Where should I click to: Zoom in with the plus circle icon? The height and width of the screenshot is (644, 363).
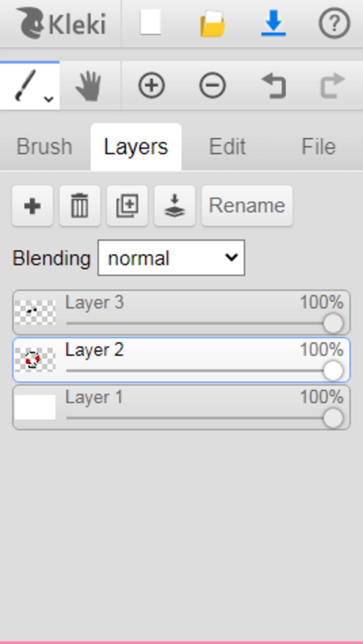[151, 85]
